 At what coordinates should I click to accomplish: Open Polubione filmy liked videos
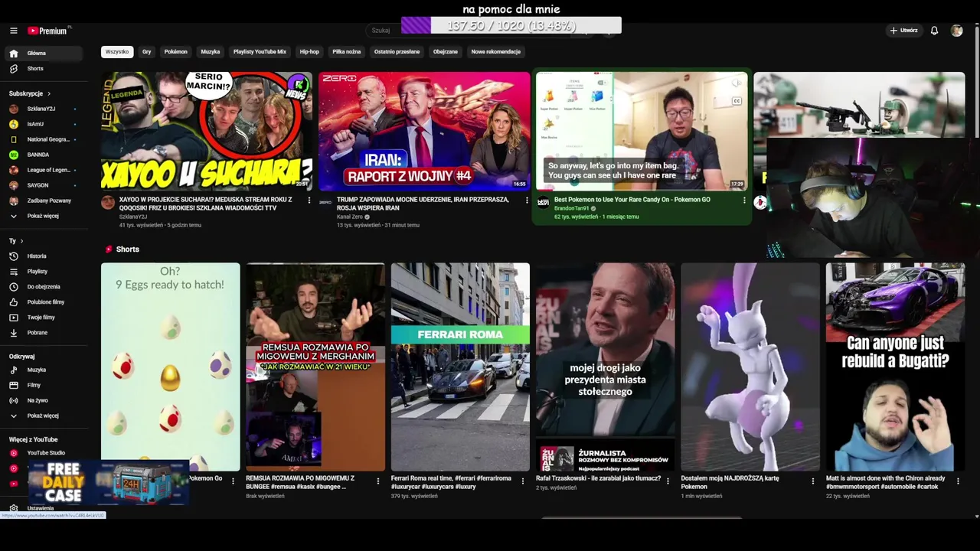[x=44, y=302]
